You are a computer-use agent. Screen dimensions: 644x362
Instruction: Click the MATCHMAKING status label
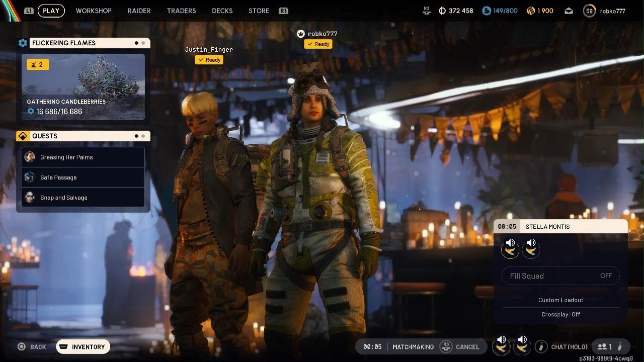[413, 347]
